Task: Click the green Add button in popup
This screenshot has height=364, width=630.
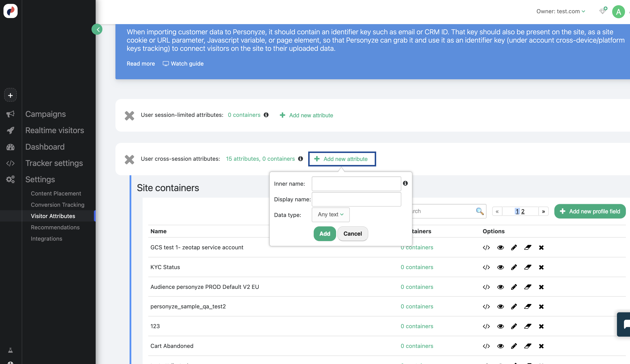Action: (x=325, y=234)
